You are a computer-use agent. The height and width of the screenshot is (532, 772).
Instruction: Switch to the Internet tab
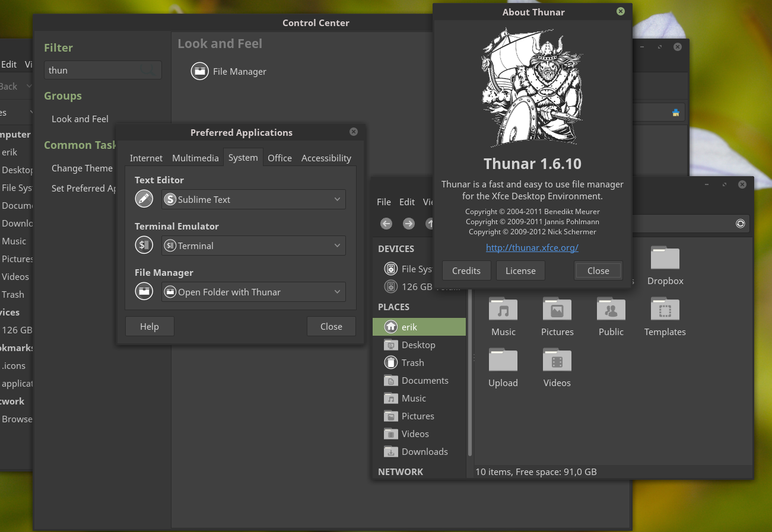(146, 158)
